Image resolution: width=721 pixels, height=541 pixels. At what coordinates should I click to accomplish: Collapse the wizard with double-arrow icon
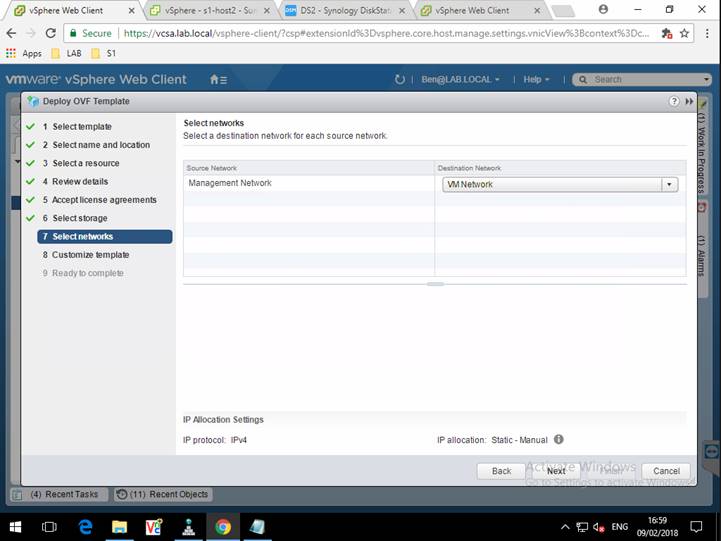pos(689,101)
